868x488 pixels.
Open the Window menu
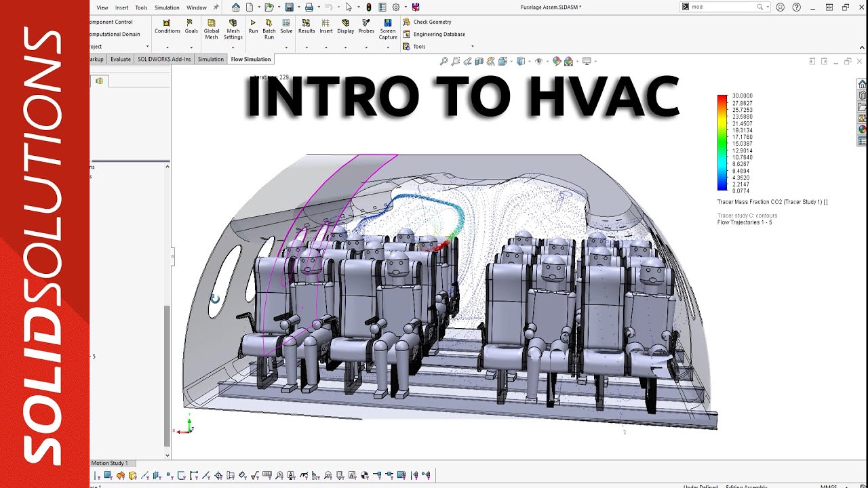pos(197,7)
